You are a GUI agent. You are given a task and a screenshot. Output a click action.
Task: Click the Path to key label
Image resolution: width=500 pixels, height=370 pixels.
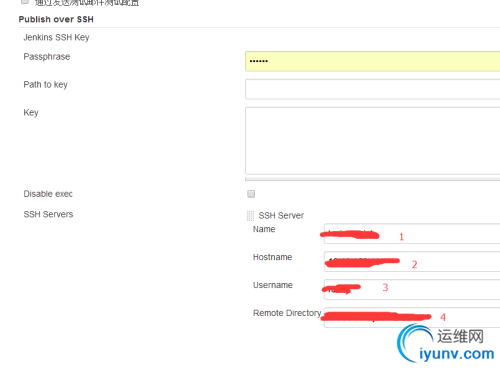45,85
